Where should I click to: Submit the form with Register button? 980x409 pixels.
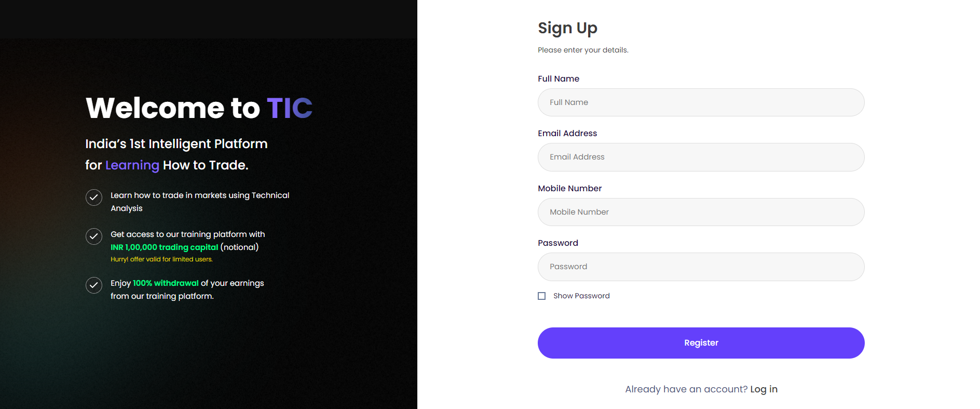[x=701, y=343]
